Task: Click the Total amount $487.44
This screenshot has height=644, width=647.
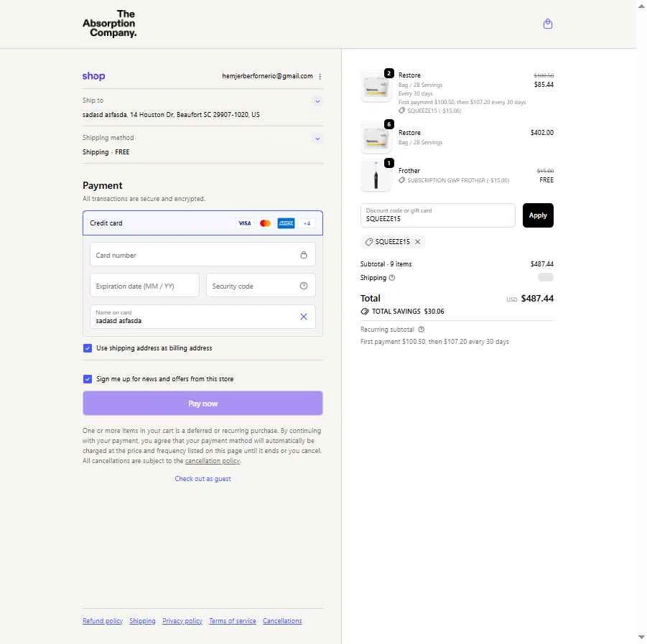Action: point(537,298)
